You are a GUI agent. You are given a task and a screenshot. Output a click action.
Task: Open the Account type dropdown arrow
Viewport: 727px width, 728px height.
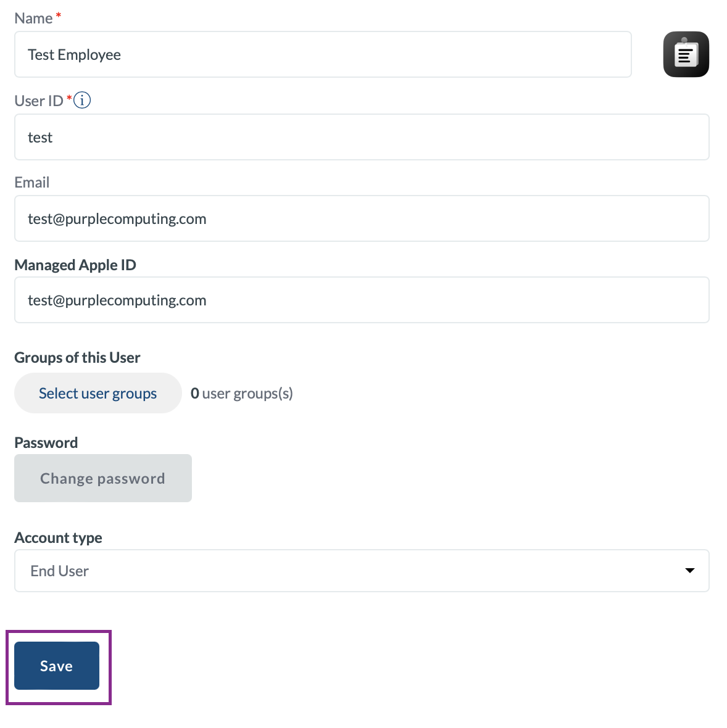click(689, 571)
